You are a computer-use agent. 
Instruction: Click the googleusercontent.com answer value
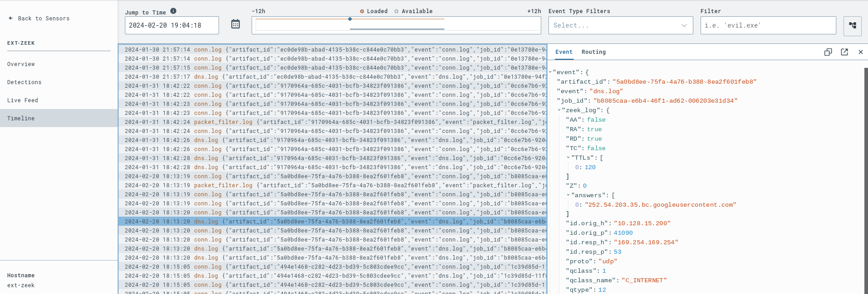coord(660,205)
